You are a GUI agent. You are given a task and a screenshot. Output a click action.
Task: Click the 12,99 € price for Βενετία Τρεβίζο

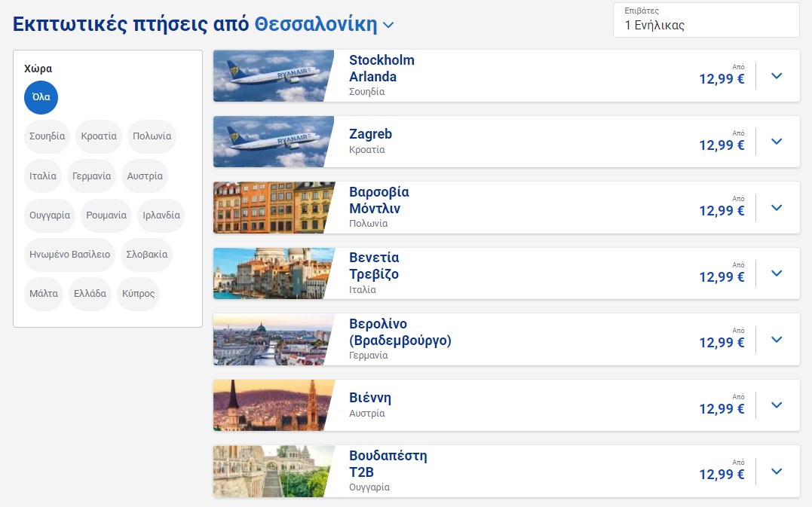(722, 277)
